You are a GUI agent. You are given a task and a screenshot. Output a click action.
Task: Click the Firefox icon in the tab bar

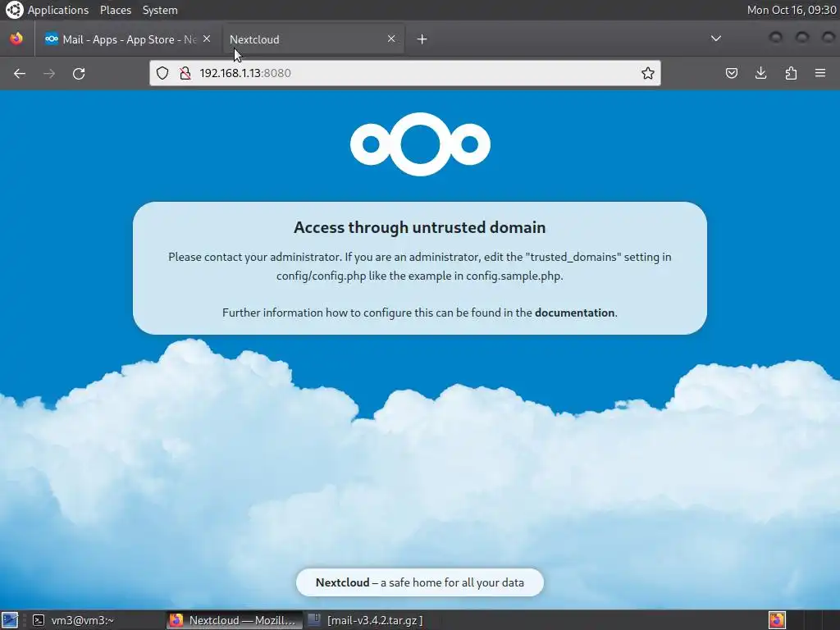click(x=16, y=39)
